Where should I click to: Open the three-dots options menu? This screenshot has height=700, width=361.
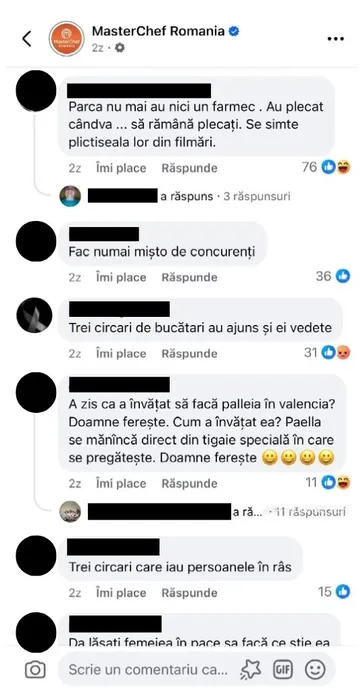click(x=336, y=39)
